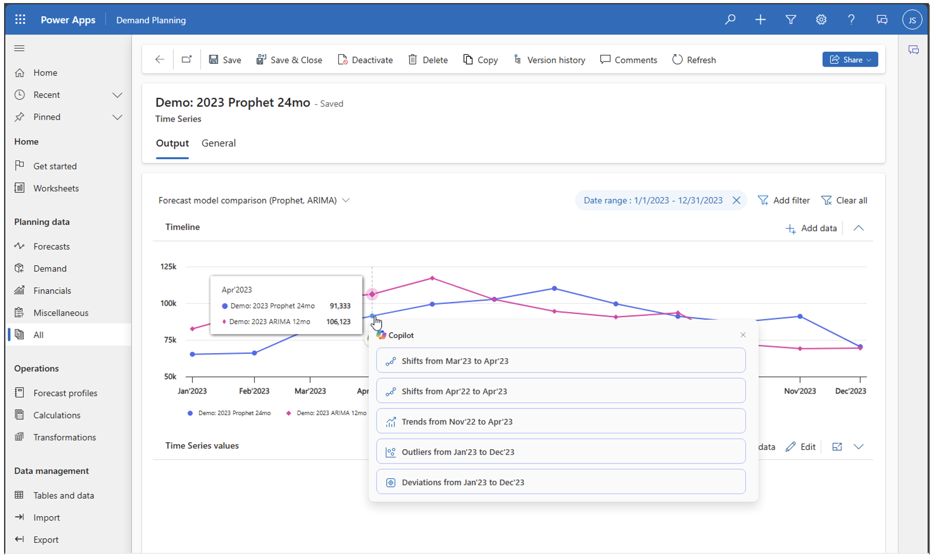
Task: Click Save & Close in the toolbar
Action: 289,59
